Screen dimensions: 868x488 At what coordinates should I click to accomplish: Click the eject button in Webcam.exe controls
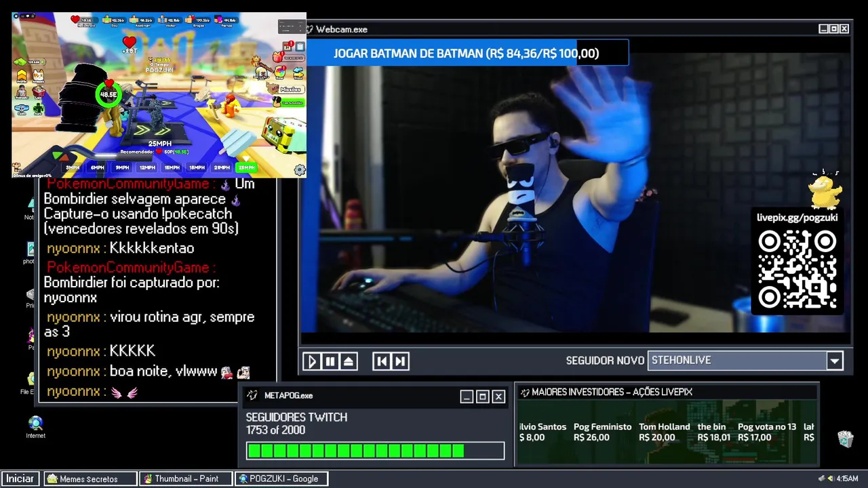[x=348, y=361]
